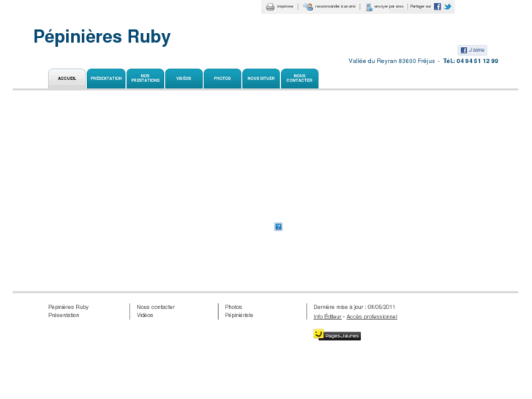Open the Accès professionnel link

click(x=372, y=316)
